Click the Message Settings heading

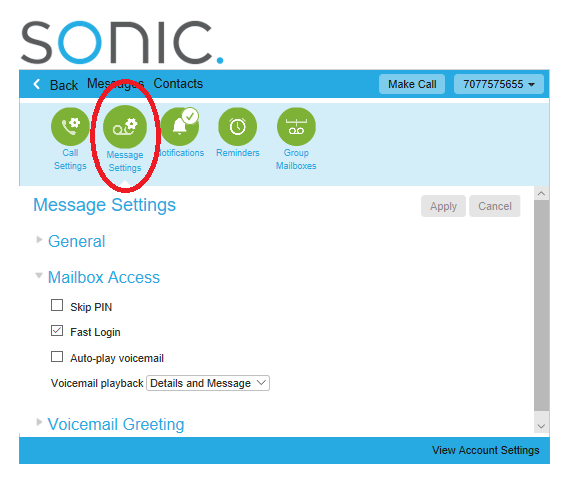[104, 205]
